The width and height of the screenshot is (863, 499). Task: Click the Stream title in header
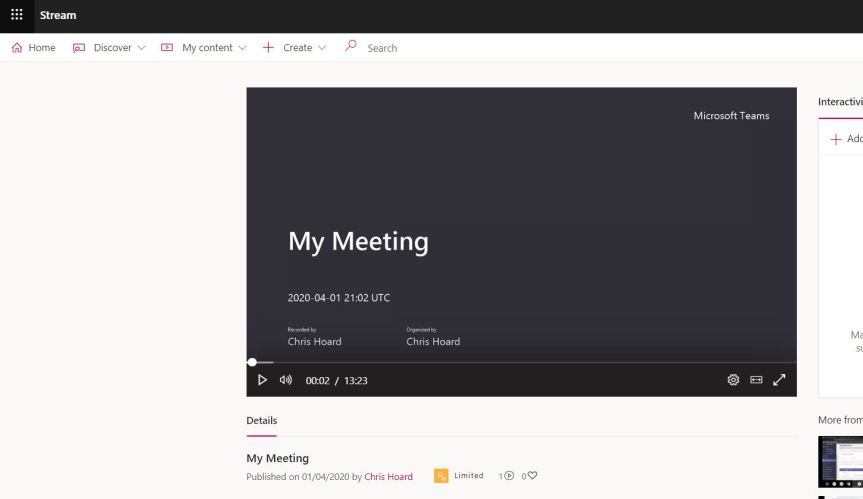[58, 15]
